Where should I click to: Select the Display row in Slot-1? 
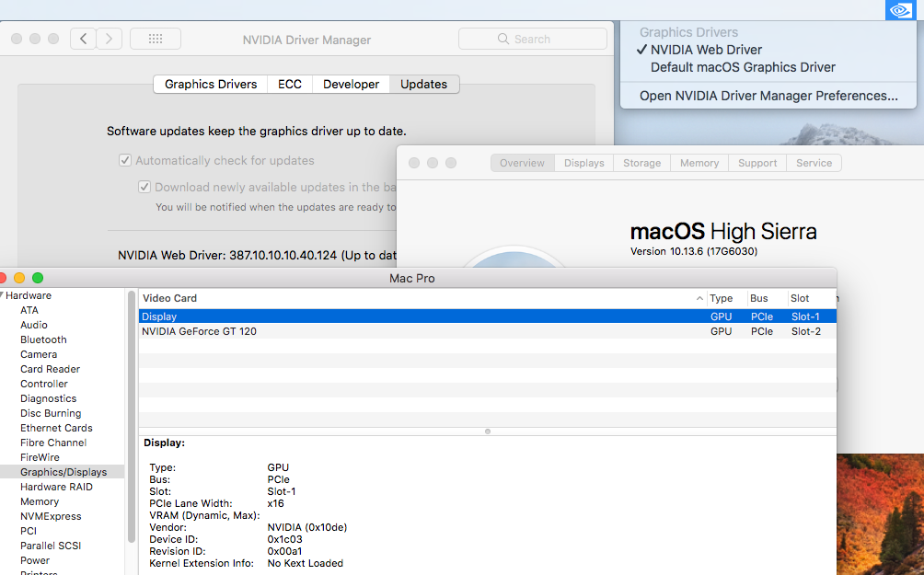coord(488,316)
